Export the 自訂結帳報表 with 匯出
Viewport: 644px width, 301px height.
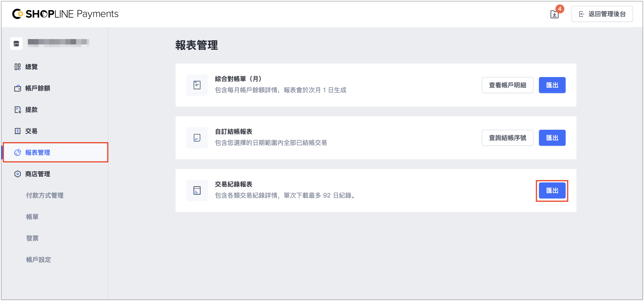[x=552, y=138]
